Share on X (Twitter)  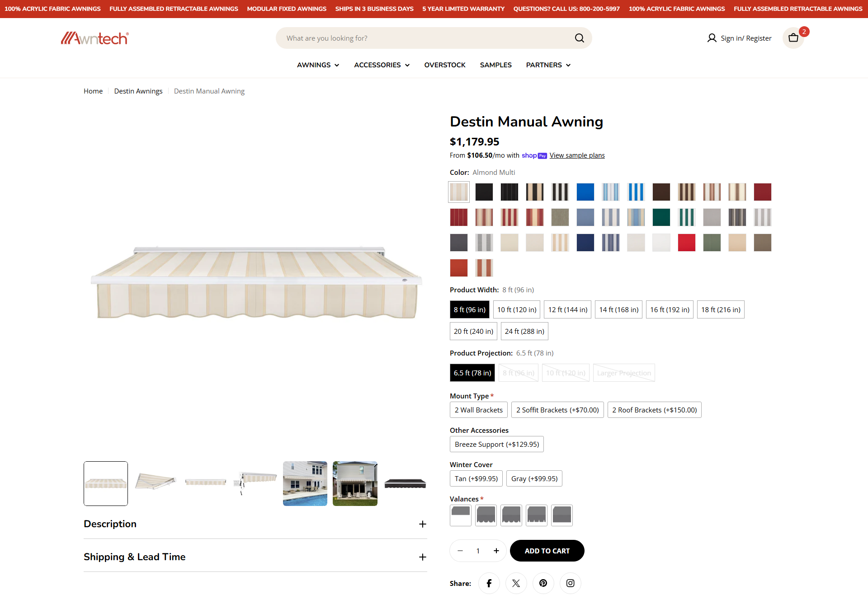tap(516, 583)
